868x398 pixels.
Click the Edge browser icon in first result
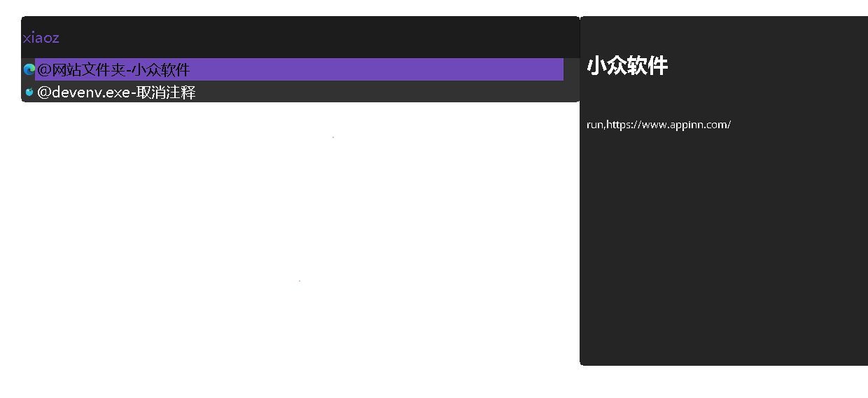click(29, 69)
